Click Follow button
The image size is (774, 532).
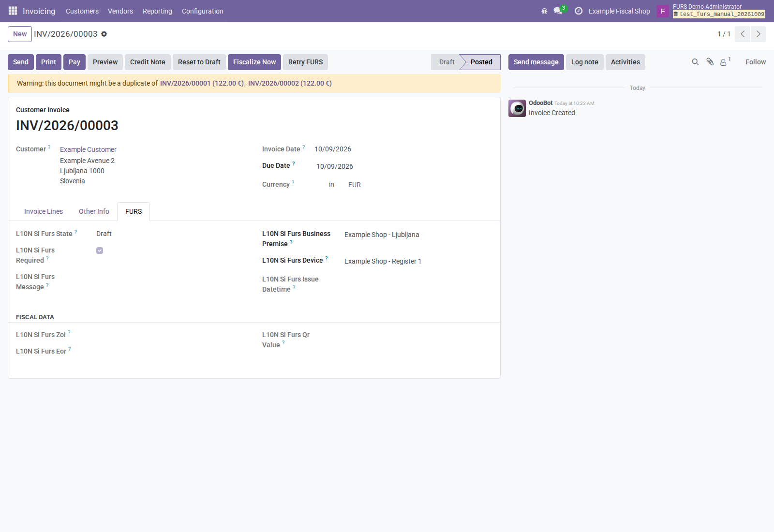pos(756,62)
